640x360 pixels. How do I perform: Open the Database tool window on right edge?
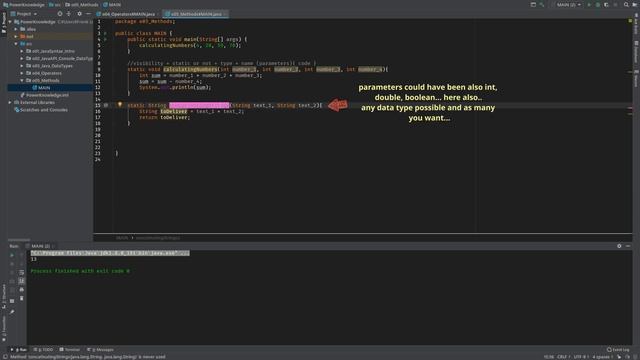[636, 52]
